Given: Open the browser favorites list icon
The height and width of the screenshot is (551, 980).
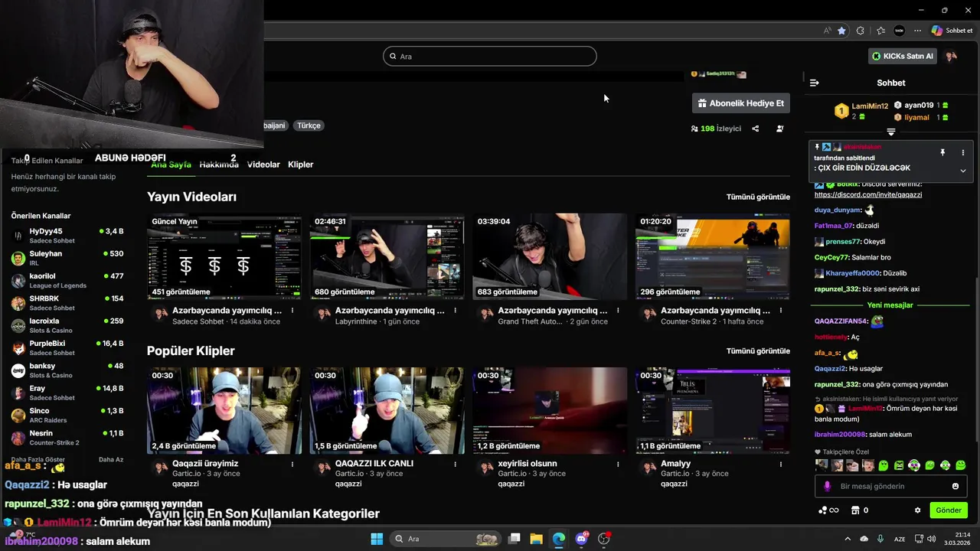Looking at the screenshot, I should click(x=880, y=31).
